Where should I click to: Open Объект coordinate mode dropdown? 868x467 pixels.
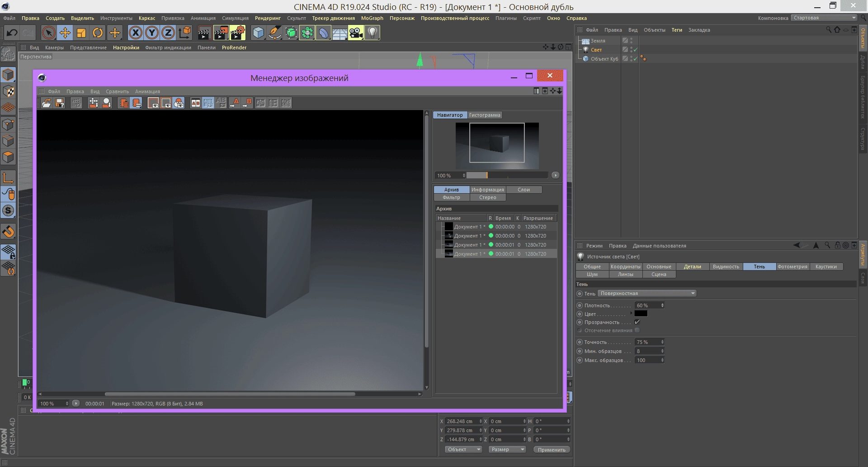pyautogui.click(x=463, y=449)
